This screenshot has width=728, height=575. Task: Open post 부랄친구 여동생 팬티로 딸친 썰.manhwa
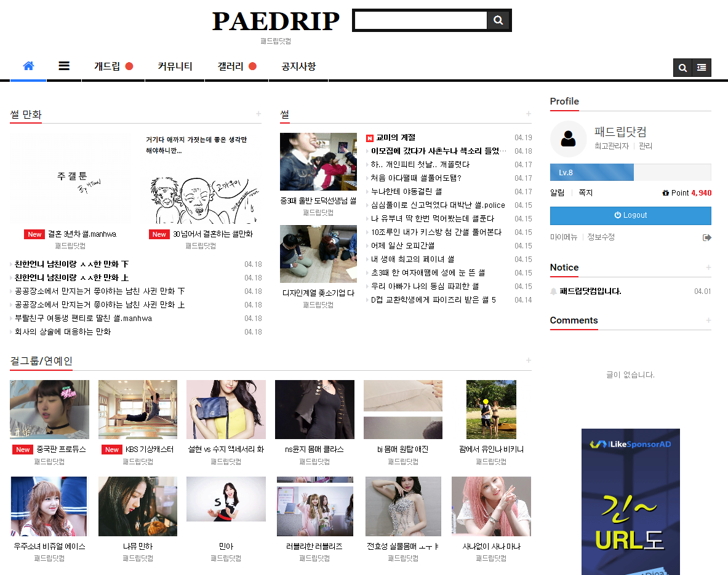click(84, 319)
